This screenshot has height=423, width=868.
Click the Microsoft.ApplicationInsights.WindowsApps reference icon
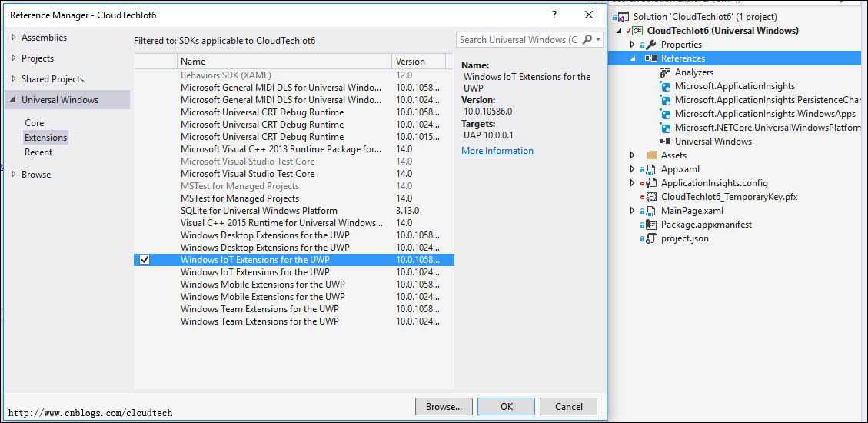(665, 114)
